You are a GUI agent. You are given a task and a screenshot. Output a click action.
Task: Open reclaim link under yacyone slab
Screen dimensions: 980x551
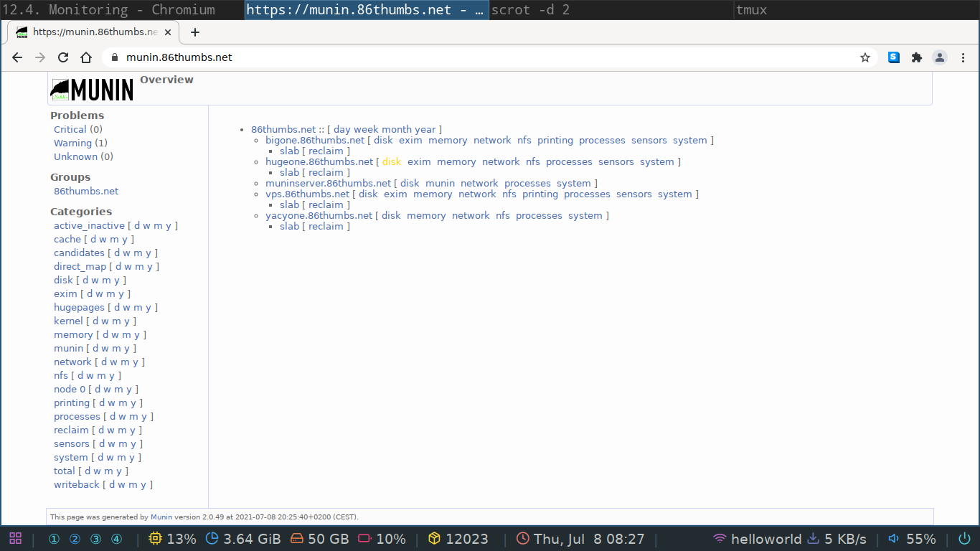pos(326,226)
